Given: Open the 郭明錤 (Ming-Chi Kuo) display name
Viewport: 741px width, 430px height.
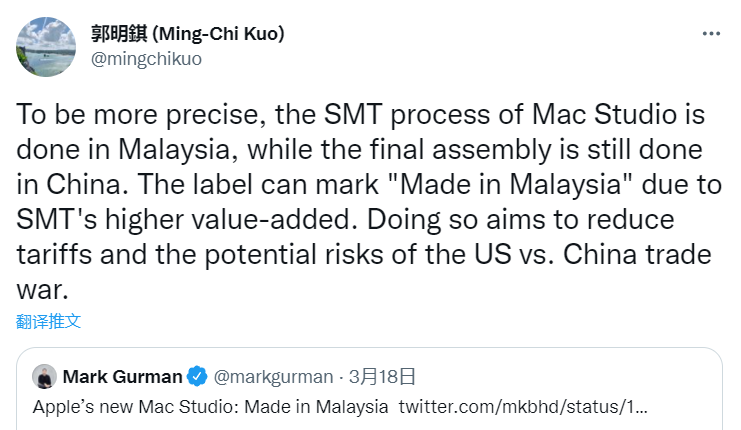Looking at the screenshot, I should pos(188,33).
